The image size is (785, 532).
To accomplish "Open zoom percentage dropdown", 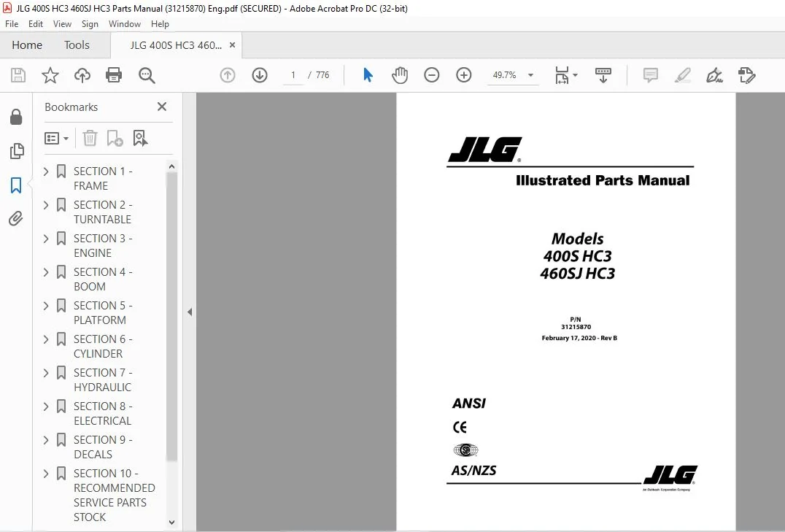I will point(530,75).
